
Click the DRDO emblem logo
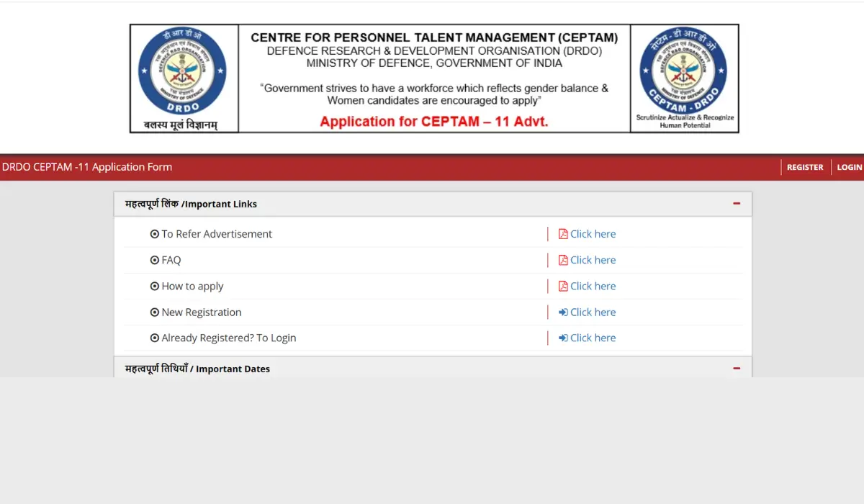[x=183, y=72]
